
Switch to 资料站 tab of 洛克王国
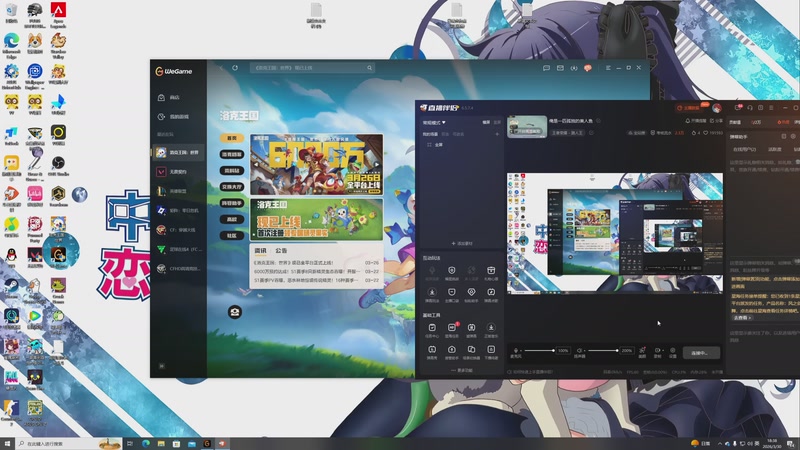click(232, 170)
